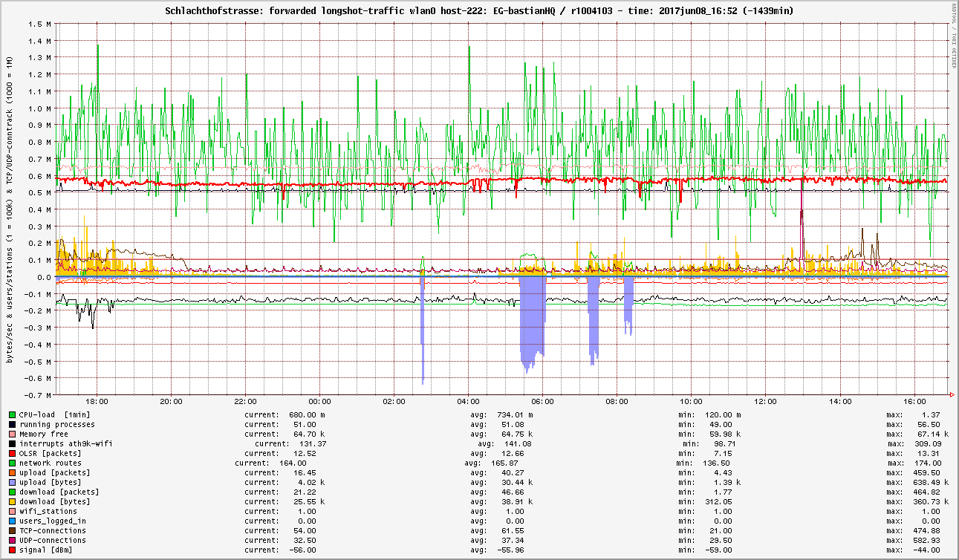
Task: Pick the Memory free legend swatch
Action: [12, 434]
